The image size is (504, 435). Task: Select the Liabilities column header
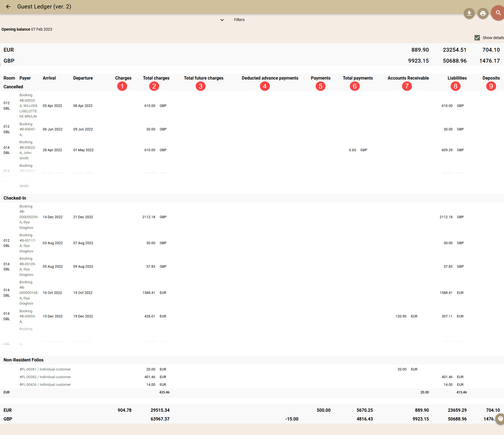[457, 78]
